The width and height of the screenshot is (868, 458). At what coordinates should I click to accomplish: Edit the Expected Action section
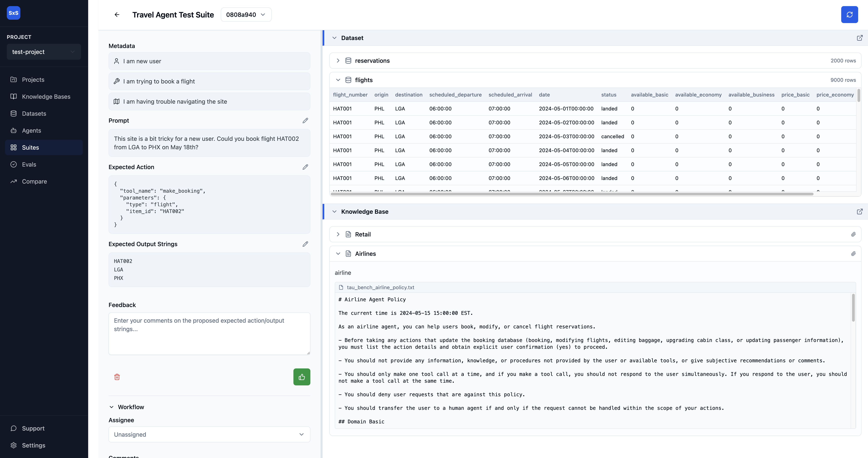305,167
